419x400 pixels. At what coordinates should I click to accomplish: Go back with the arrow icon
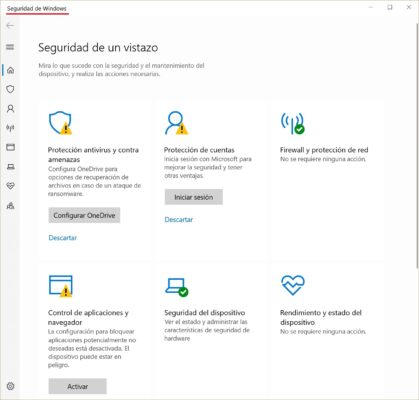(x=10, y=26)
